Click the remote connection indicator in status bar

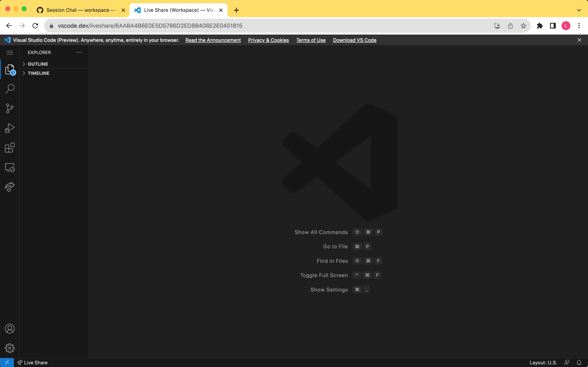tap(7, 362)
